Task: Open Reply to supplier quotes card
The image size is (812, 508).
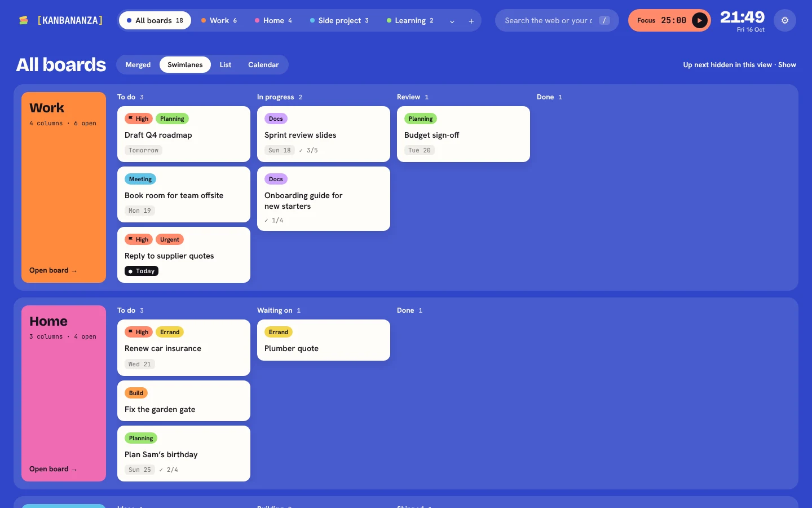Action: click(184, 255)
